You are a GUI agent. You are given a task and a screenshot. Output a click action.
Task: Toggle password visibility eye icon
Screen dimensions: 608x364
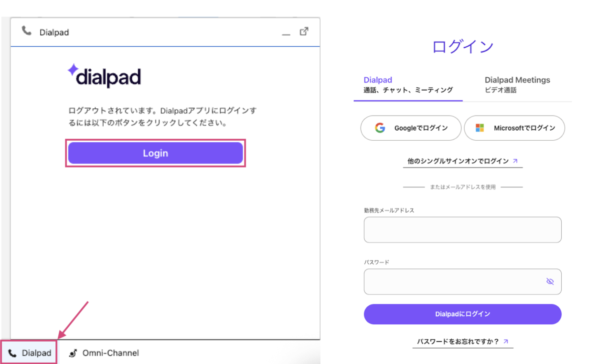[x=550, y=281]
